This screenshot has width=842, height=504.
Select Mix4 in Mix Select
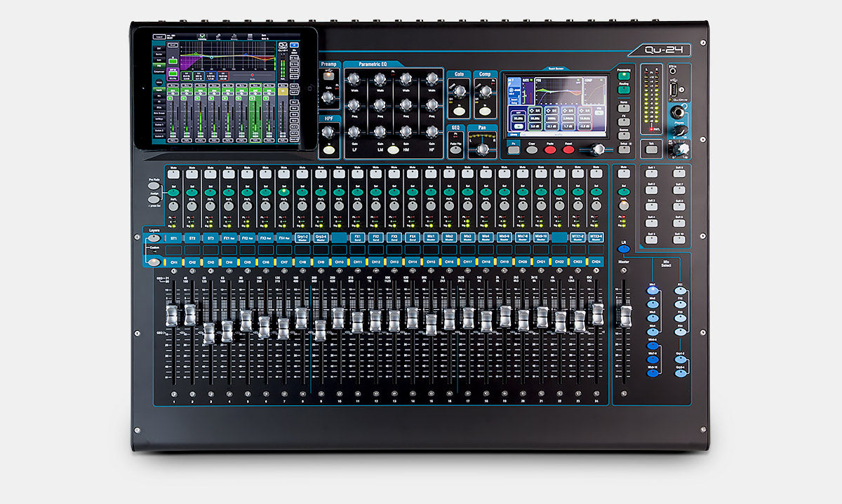[x=653, y=332]
